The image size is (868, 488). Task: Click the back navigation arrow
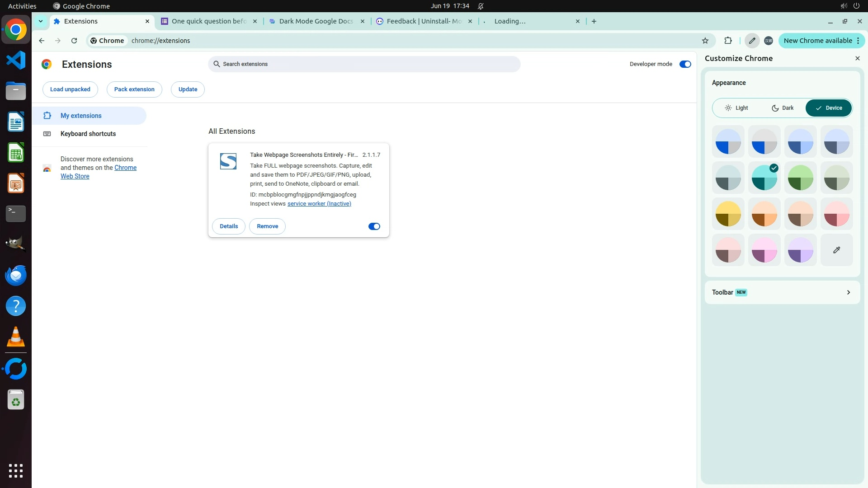[42, 41]
